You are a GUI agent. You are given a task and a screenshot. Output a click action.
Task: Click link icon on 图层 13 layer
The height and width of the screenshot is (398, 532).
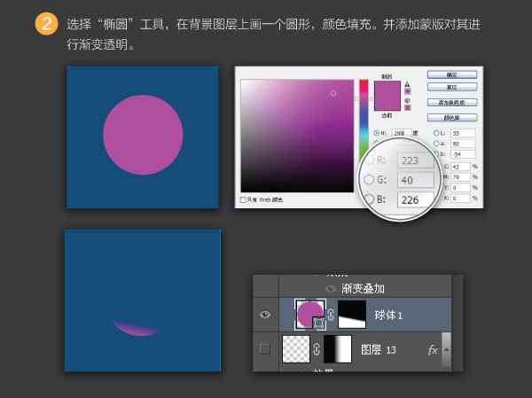[x=317, y=349]
